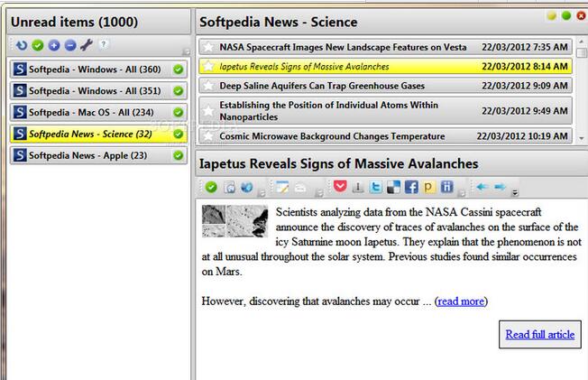
Task: Bookmark article on Delicious
Action: (x=393, y=187)
